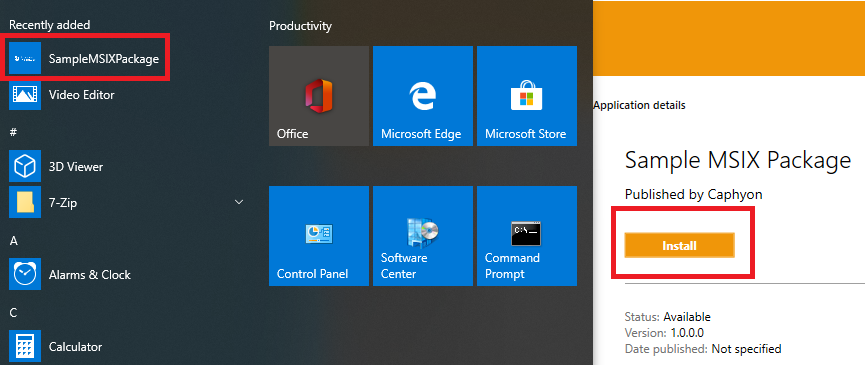Click the 7-Zip folder icon

pyautogui.click(x=25, y=202)
